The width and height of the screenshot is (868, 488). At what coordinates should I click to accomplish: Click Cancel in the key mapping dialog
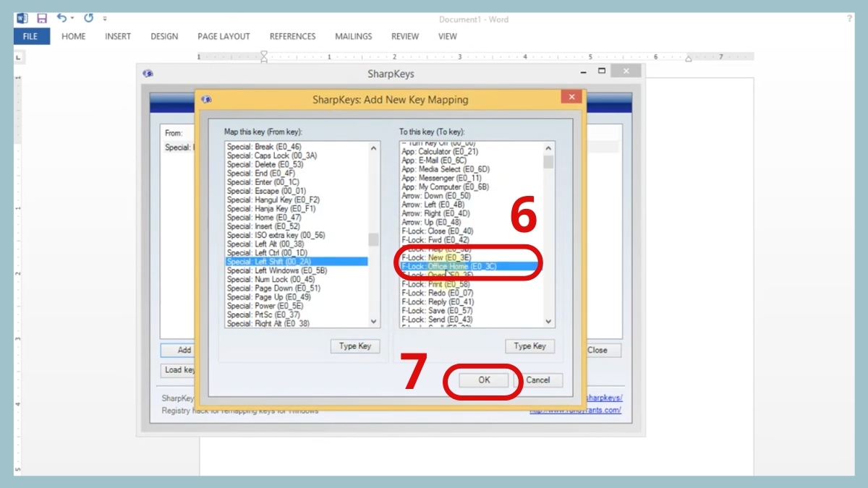coord(537,380)
